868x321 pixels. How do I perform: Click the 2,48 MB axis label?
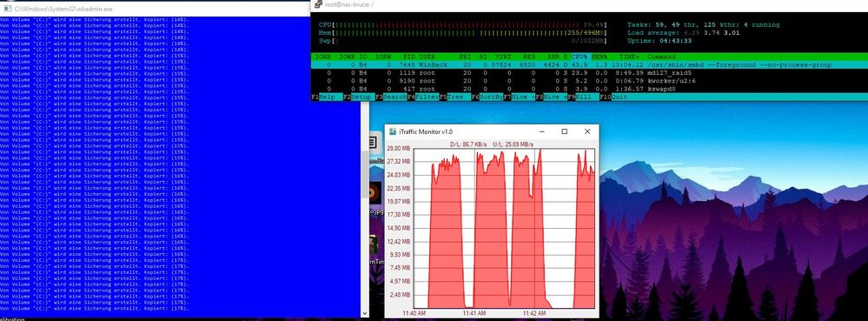[x=401, y=294]
